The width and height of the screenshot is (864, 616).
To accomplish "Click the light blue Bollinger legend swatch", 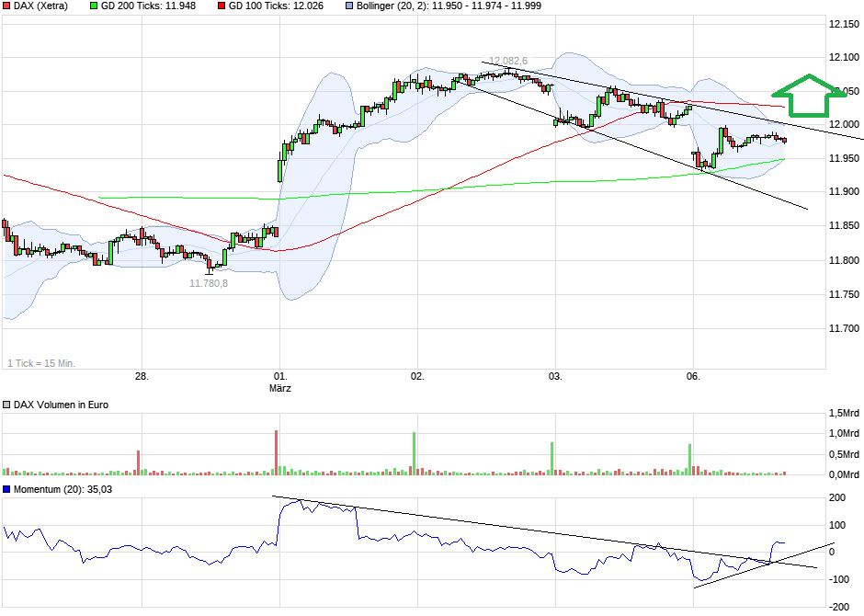I will [x=349, y=6].
